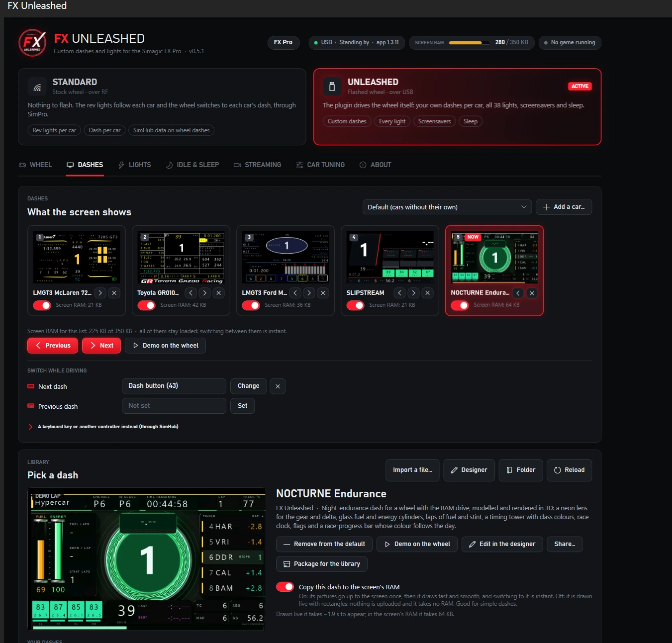The width and height of the screenshot is (672, 643).
Task: Toggle Copy this dash to screen's RAM
Action: 285,587
